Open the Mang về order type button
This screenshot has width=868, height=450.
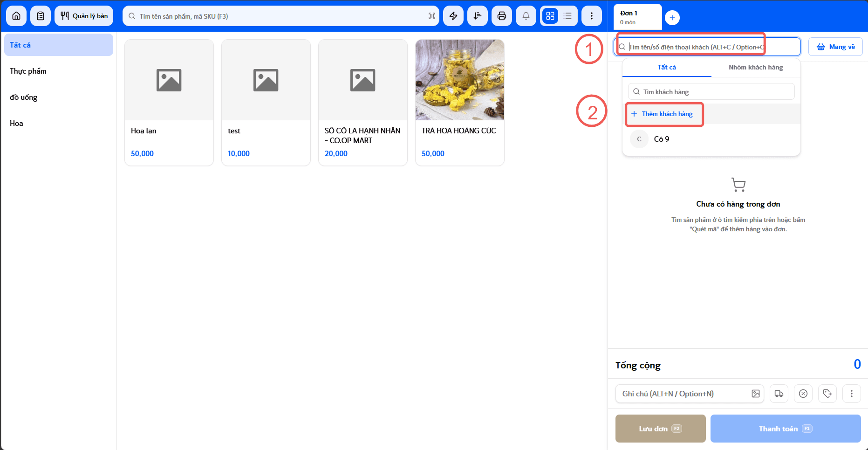[x=835, y=47]
